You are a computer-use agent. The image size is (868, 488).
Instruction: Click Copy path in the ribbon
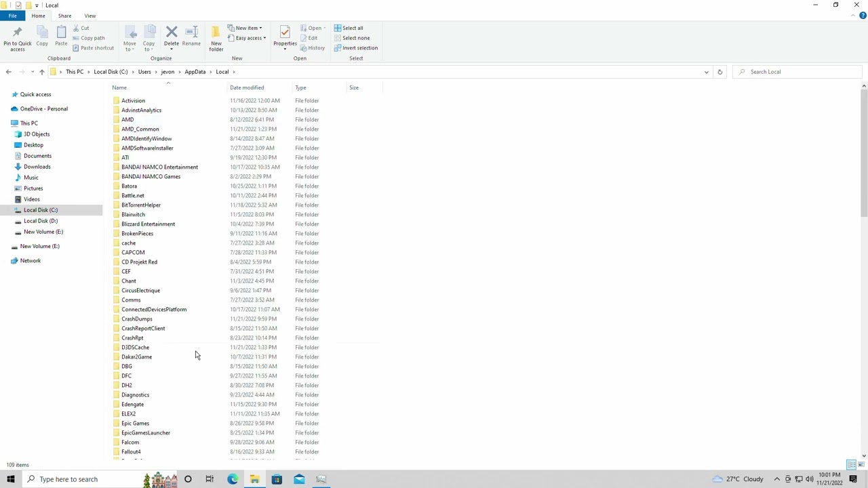[x=89, y=38]
